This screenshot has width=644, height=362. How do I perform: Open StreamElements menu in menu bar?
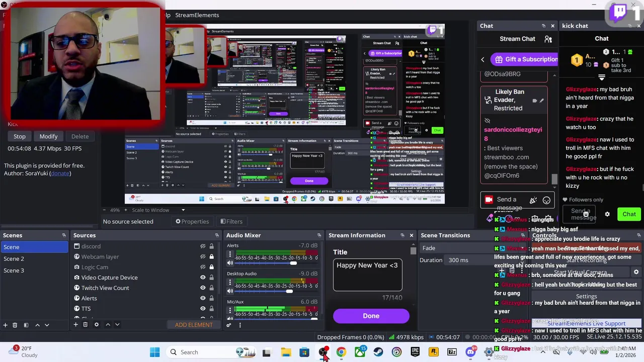click(x=197, y=15)
